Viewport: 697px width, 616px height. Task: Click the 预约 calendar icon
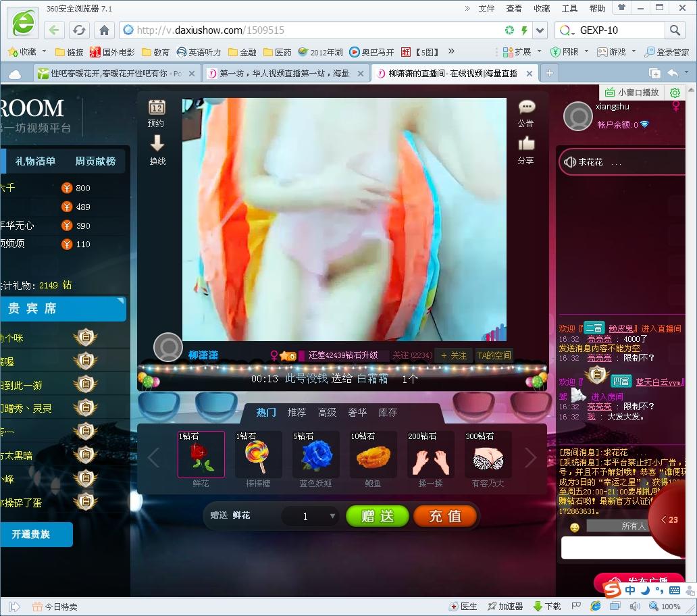[x=157, y=107]
